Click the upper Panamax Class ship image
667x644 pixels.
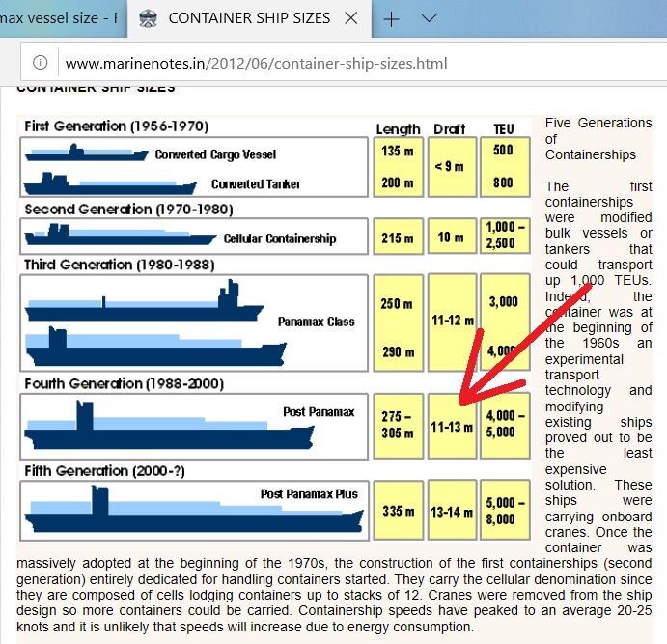pos(145,302)
